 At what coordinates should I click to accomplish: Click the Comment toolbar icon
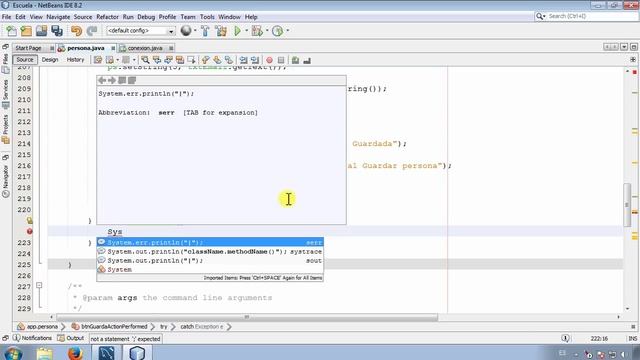coord(295,60)
